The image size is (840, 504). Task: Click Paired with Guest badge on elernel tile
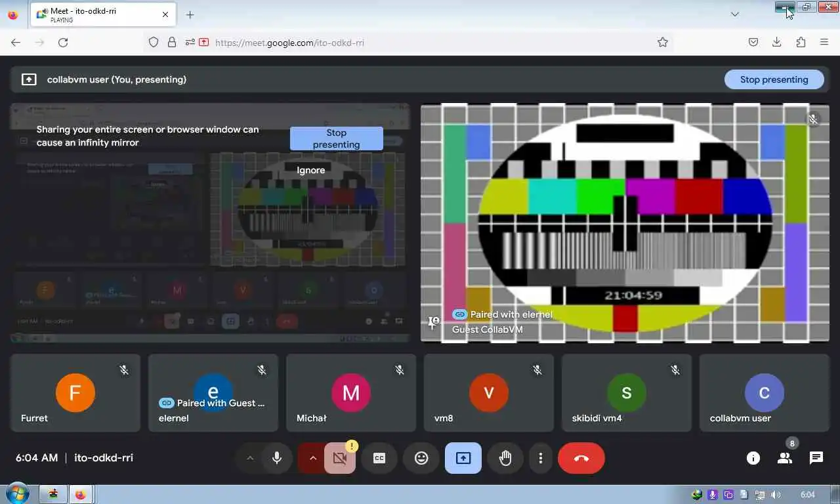point(212,403)
